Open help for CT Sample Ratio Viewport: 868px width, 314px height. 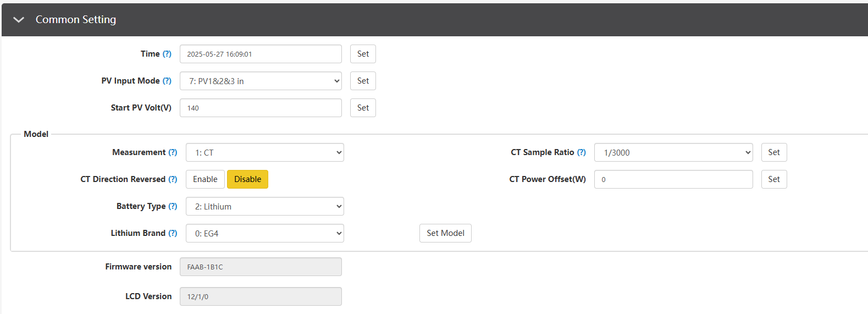581,152
